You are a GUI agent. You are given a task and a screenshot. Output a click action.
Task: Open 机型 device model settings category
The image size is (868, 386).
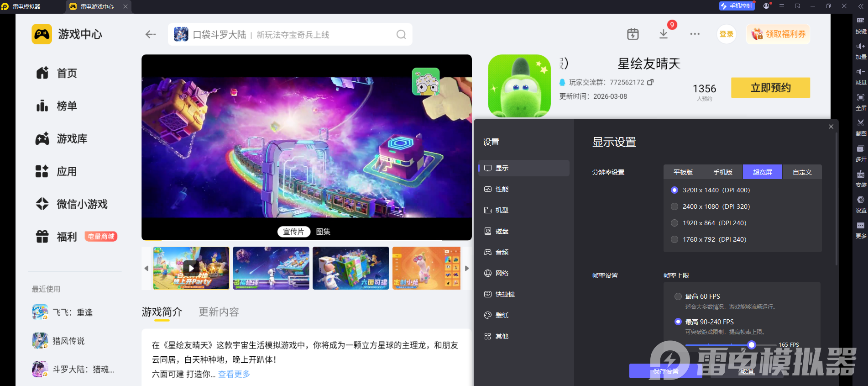(524, 210)
